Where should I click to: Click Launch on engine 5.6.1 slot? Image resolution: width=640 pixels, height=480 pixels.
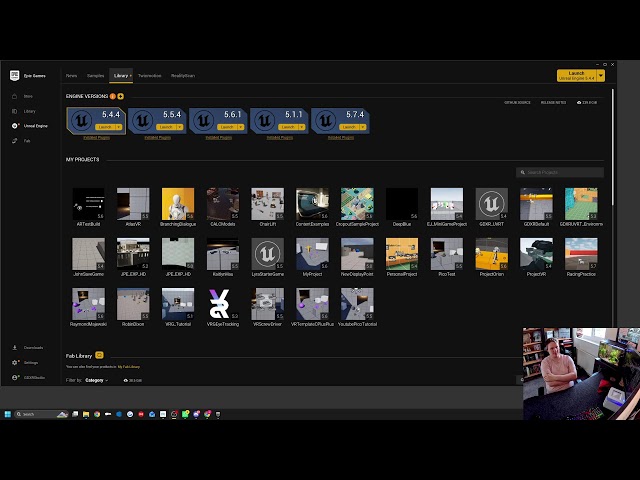[x=227, y=127]
